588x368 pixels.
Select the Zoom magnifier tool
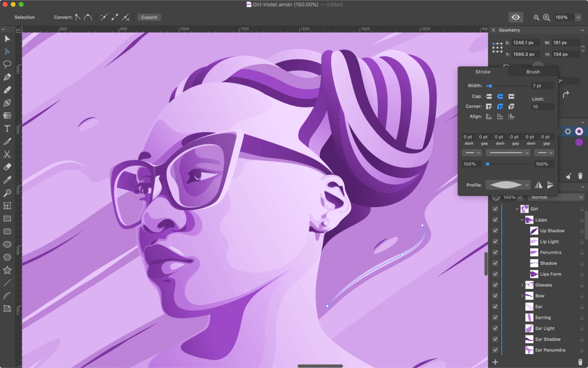coord(7,193)
